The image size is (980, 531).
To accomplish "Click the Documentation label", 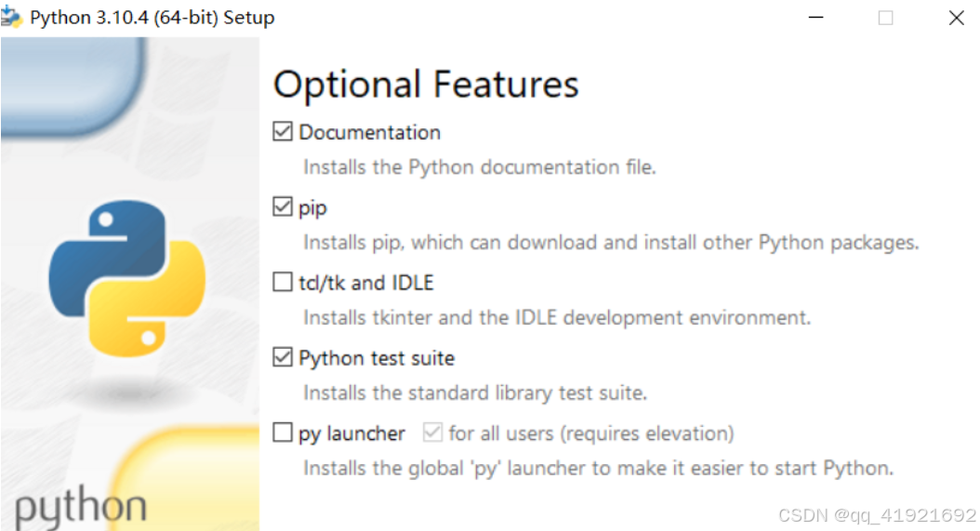I will click(x=369, y=133).
